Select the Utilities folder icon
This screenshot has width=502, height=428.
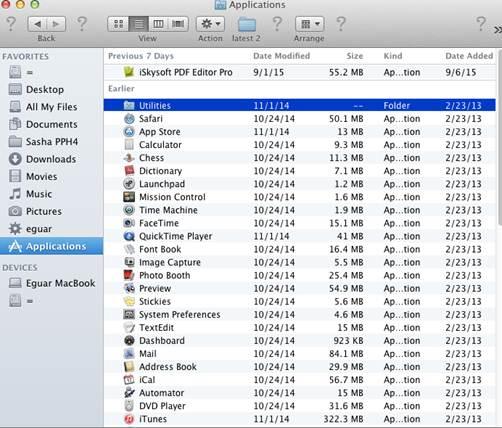pos(129,105)
